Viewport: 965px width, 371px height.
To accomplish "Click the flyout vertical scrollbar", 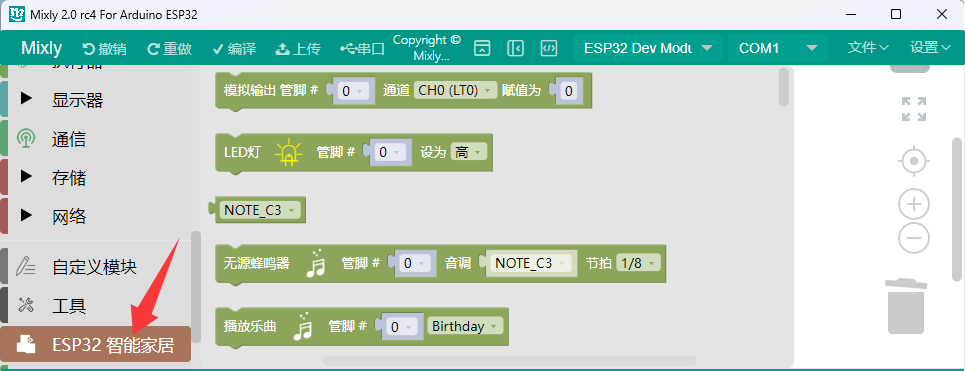I will (783, 87).
